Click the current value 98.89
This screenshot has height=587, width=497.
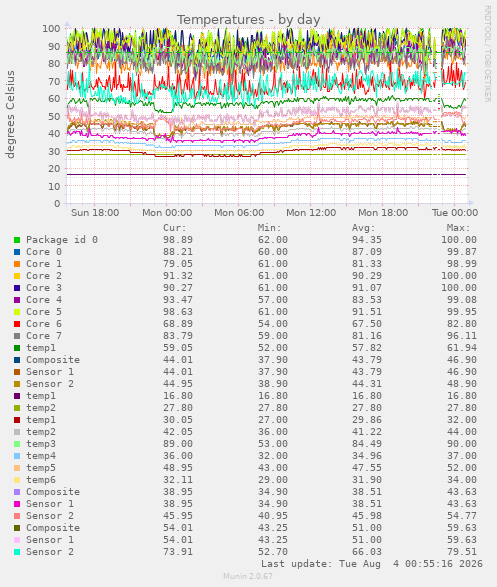coord(178,240)
